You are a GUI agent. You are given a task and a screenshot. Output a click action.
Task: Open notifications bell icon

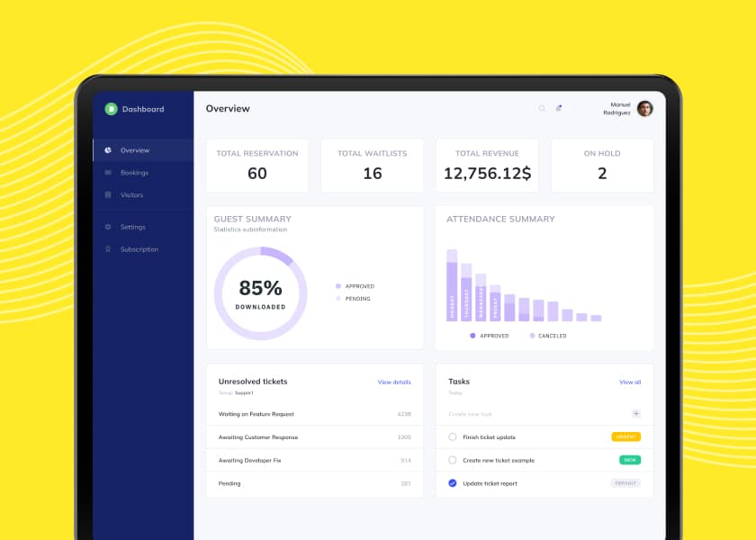click(x=559, y=109)
